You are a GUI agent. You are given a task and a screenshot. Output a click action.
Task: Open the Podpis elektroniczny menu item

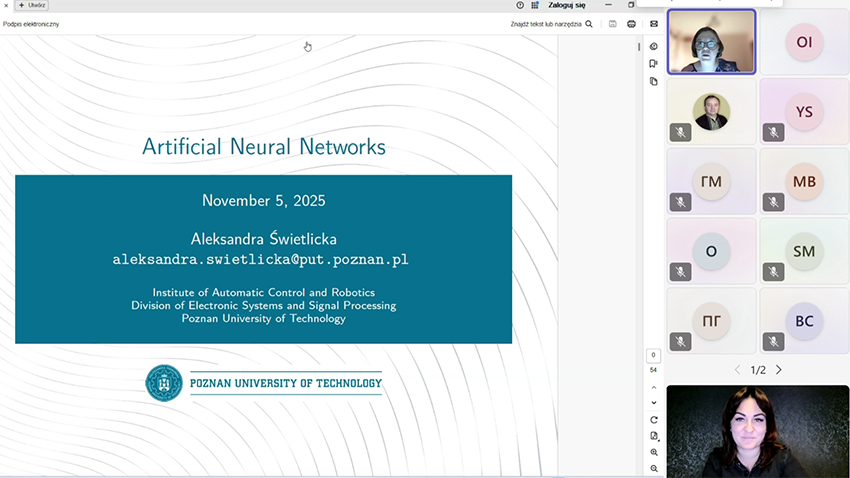tap(31, 24)
